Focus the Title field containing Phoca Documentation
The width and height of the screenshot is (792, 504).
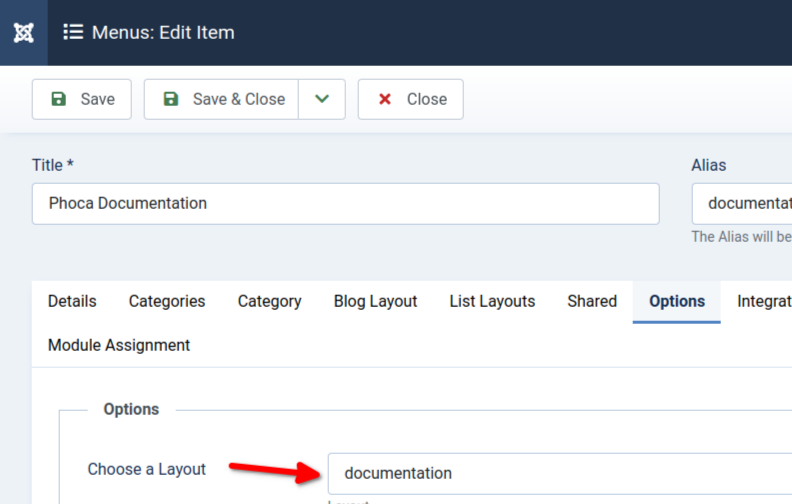(x=345, y=203)
